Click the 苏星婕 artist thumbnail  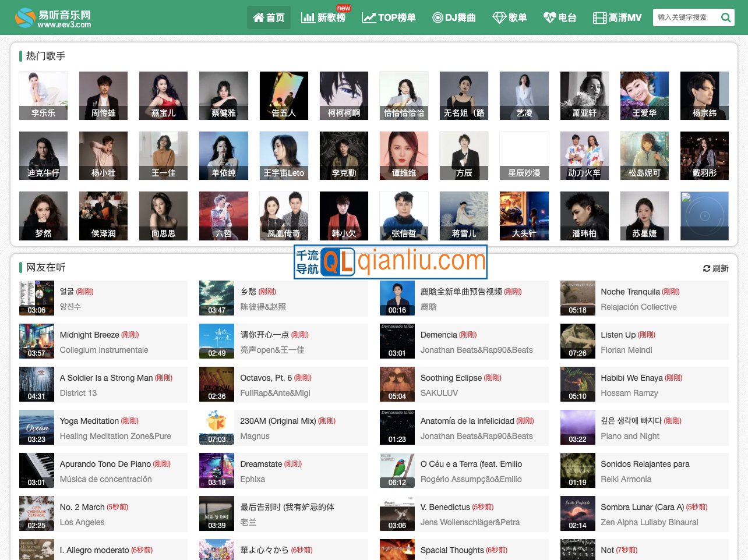[x=644, y=215]
